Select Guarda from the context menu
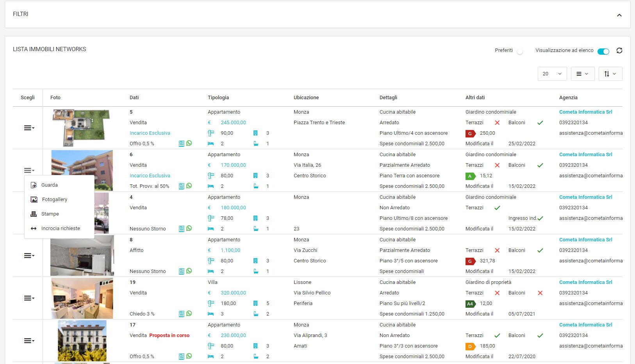 [50, 185]
